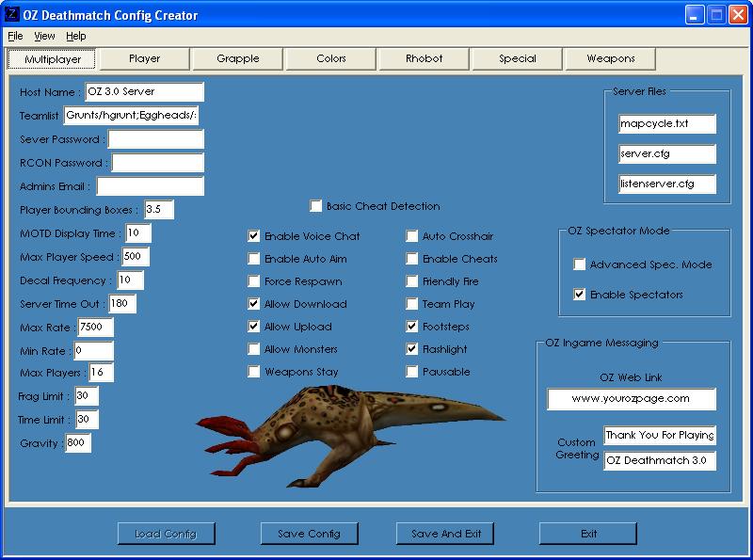The width and height of the screenshot is (753, 560).
Task: Focus the RCON Password field
Action: pyautogui.click(x=158, y=162)
